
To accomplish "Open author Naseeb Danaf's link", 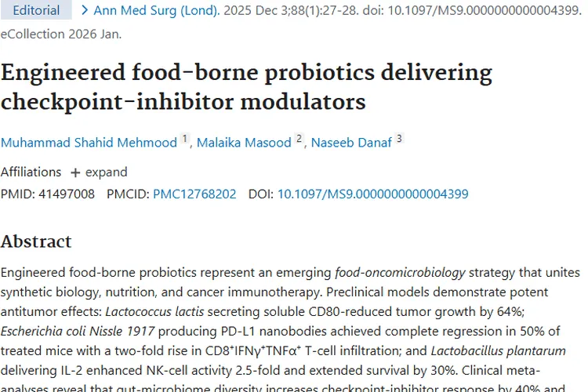I will coord(350,142).
